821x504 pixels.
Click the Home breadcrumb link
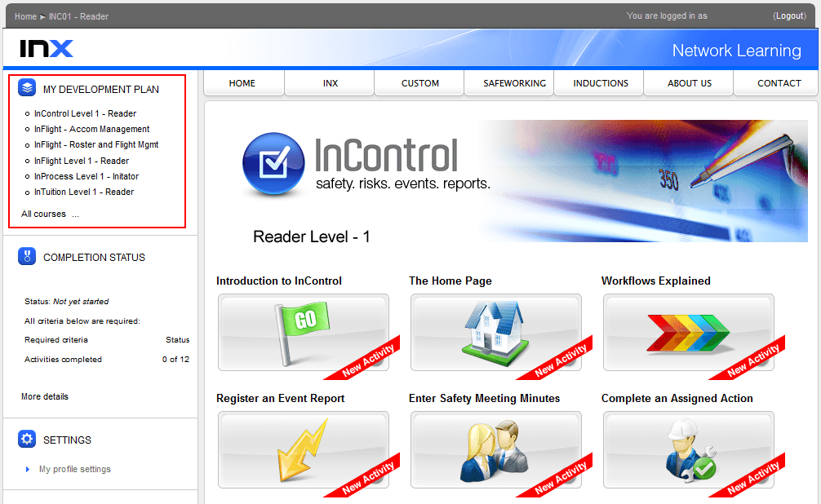[x=25, y=16]
